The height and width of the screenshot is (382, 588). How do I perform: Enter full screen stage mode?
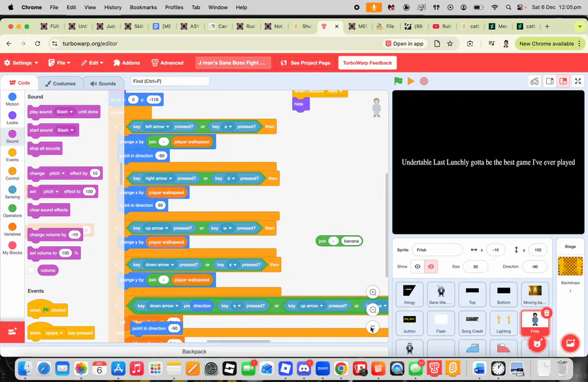578,82
